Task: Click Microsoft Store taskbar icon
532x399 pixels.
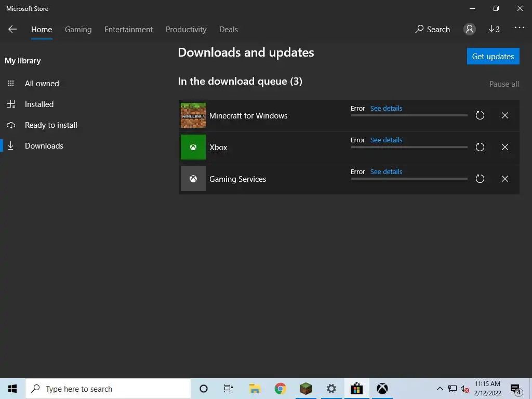Action: [x=356, y=389]
